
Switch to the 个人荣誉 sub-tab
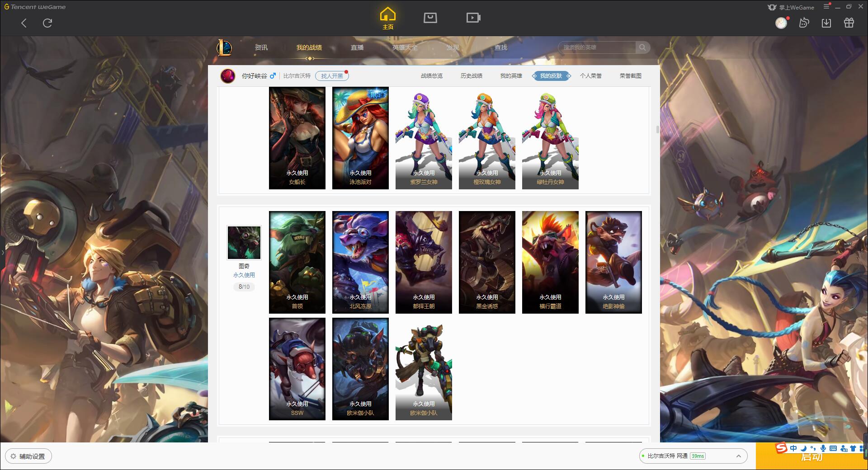[x=591, y=76]
